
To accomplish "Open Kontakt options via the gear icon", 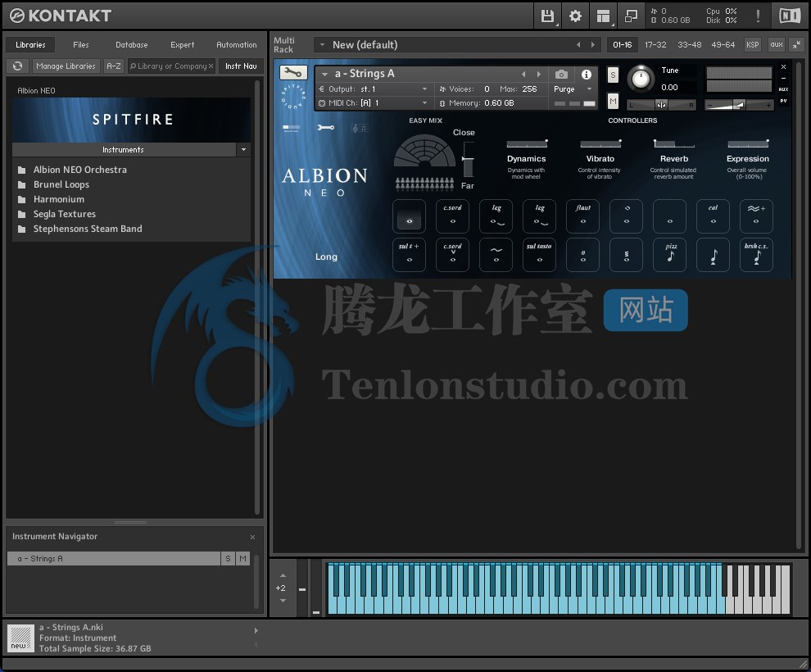I will pos(575,16).
